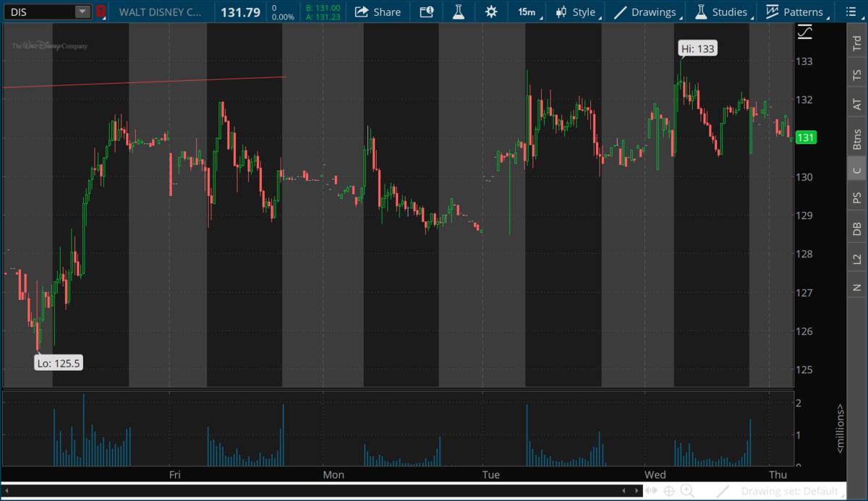Click the Patterns chart icon
The height and width of the screenshot is (501, 868).
coord(772,12)
